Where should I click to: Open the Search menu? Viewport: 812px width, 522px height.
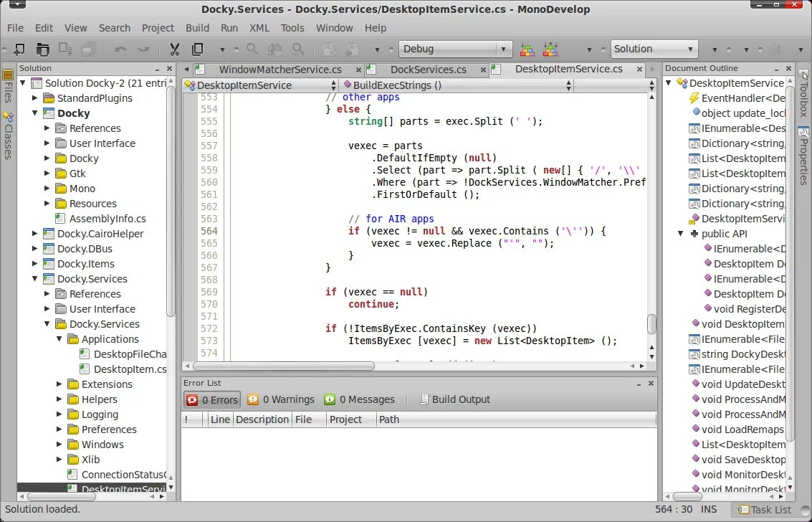[x=115, y=28]
